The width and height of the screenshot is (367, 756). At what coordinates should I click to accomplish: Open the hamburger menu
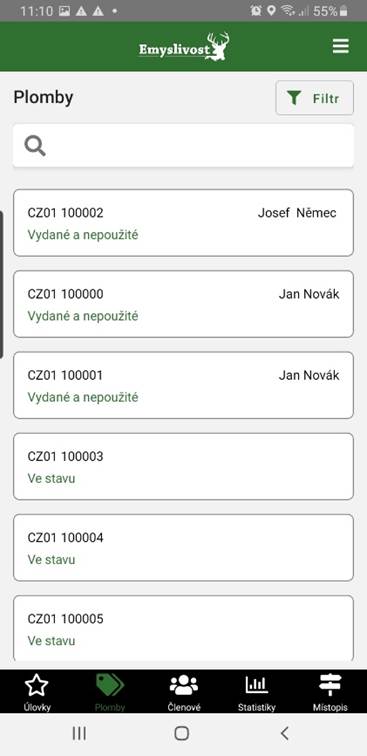click(x=340, y=46)
